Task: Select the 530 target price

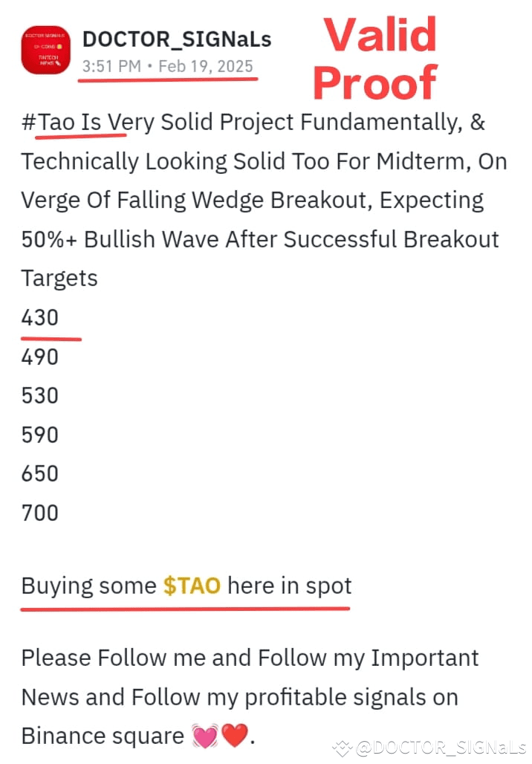Action: 40,395
